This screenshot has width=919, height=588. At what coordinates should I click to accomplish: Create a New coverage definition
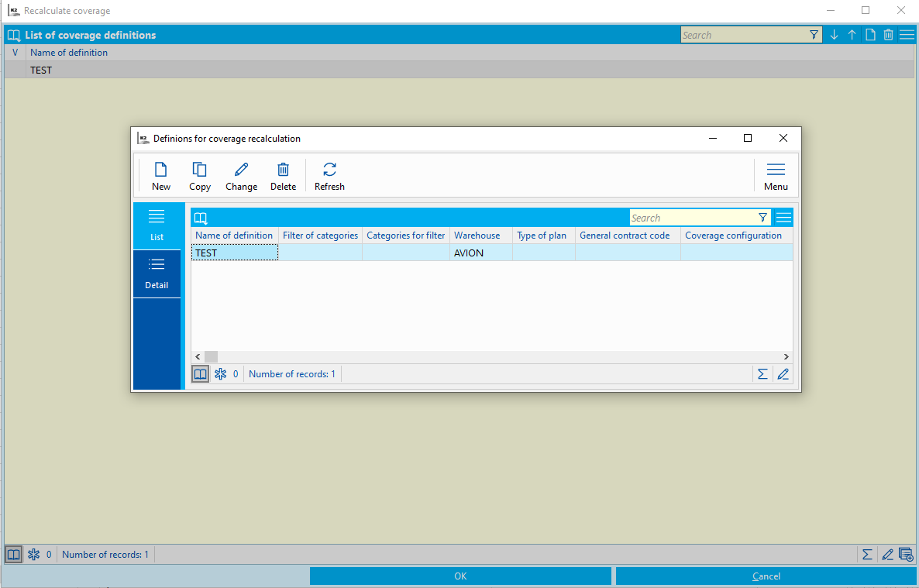click(160, 177)
